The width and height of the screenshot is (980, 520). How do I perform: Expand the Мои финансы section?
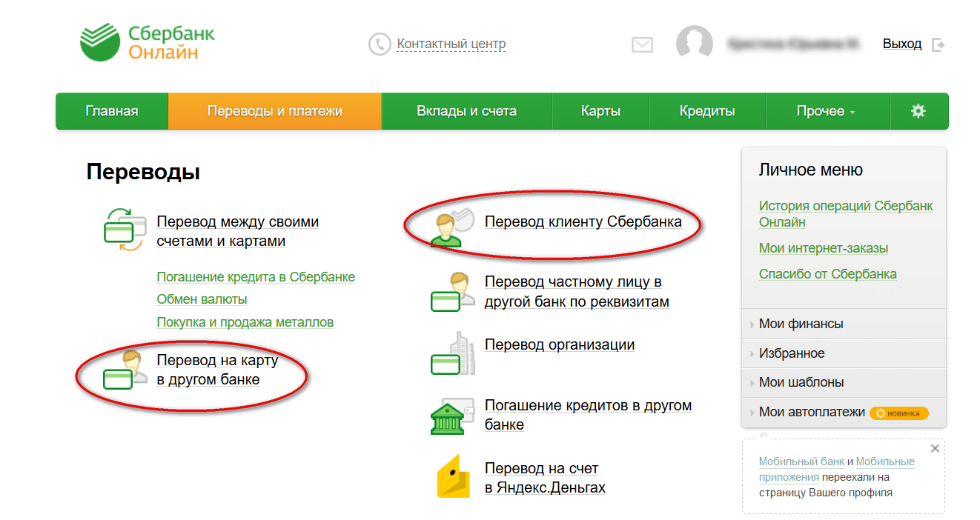pos(801,324)
